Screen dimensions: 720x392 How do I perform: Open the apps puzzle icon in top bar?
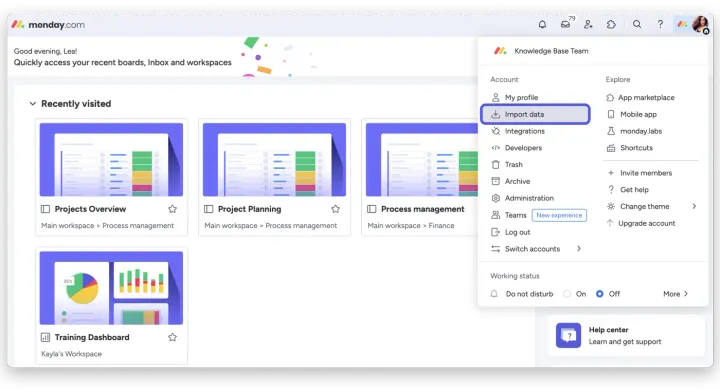(x=611, y=24)
